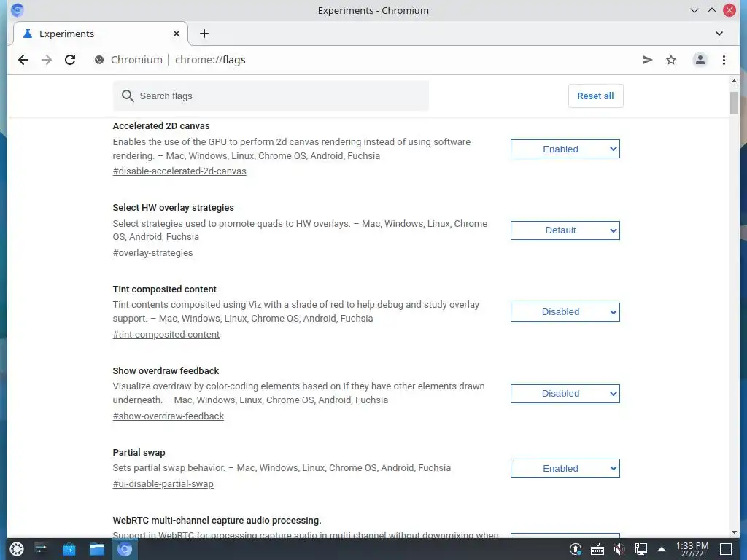Viewport: 747px width, 560px height.
Task: Click the network display tray icon
Action: (x=640, y=550)
